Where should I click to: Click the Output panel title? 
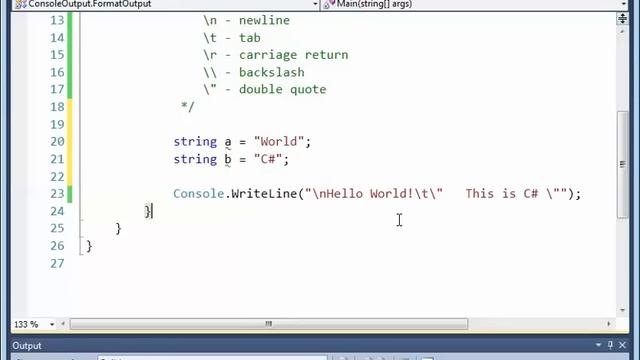(27, 346)
